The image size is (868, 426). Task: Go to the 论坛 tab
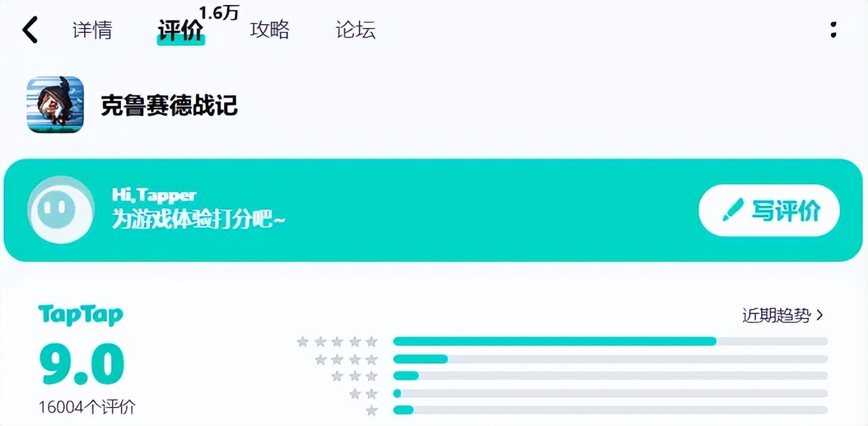(x=356, y=30)
